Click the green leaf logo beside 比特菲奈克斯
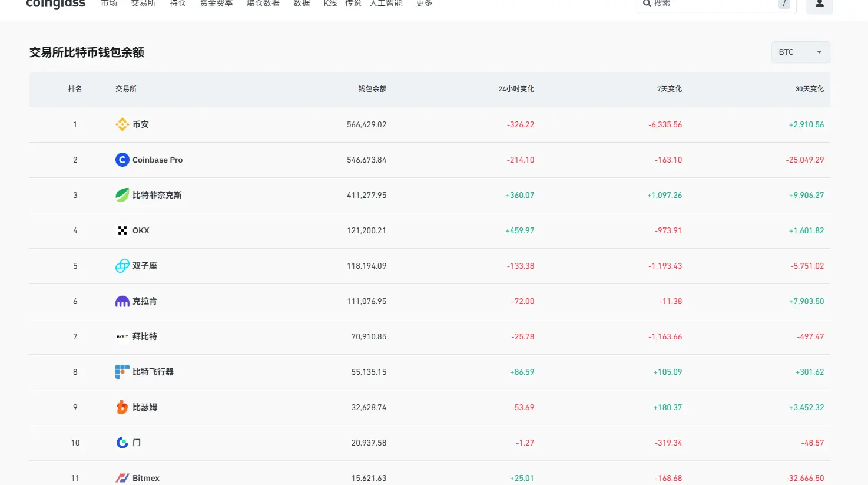This screenshot has height=485, width=868. point(122,195)
